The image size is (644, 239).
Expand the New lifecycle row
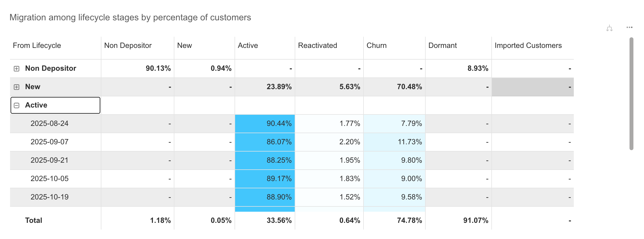coord(17,87)
